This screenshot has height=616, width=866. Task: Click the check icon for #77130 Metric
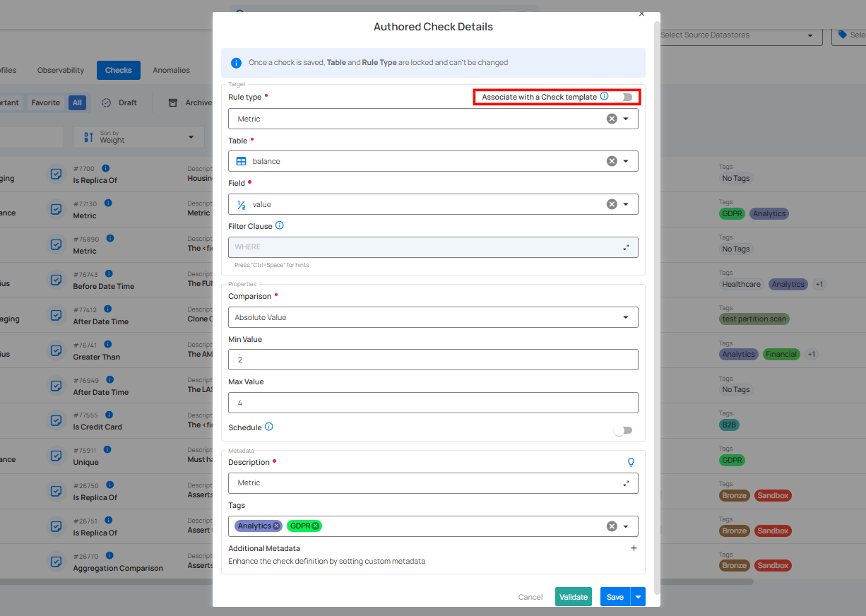pos(56,209)
